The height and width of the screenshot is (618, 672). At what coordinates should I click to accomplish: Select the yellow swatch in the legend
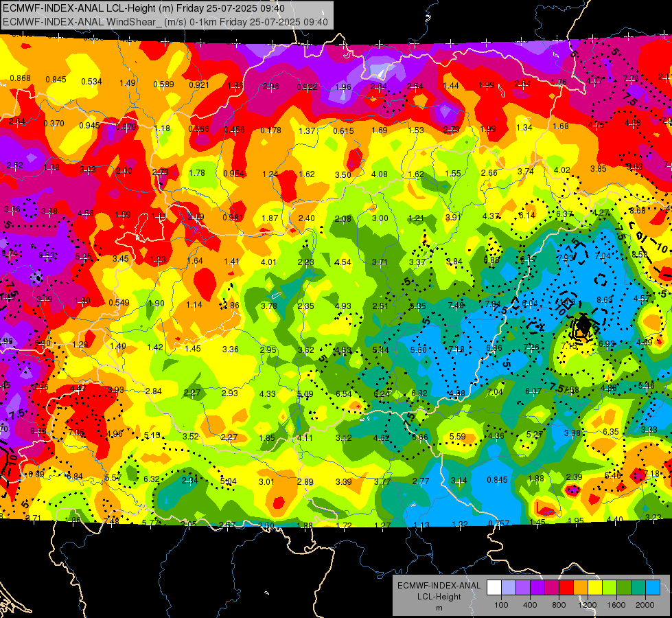[x=595, y=588]
